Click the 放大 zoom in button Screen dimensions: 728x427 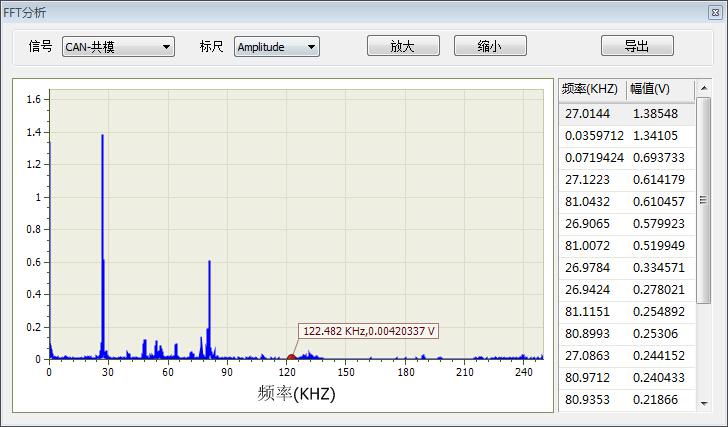(403, 46)
